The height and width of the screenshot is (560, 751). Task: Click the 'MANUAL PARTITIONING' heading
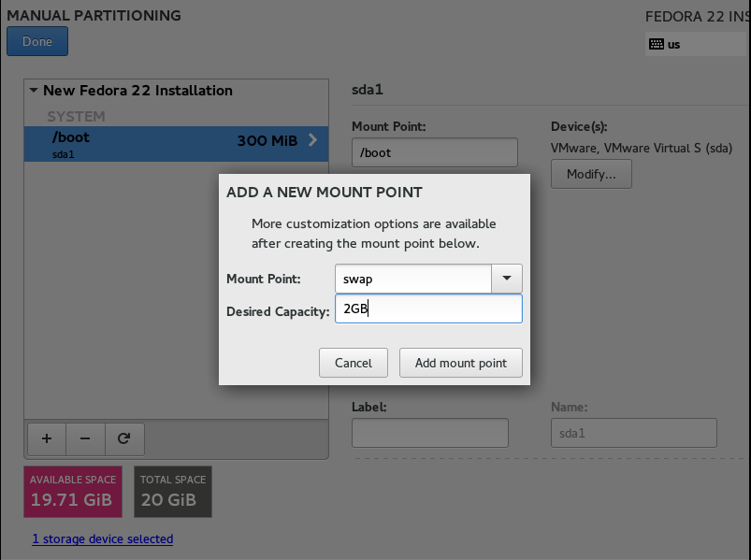[x=94, y=15]
